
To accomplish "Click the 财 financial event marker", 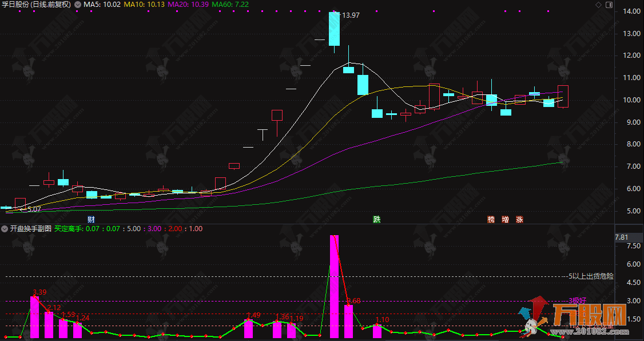I will [91, 220].
